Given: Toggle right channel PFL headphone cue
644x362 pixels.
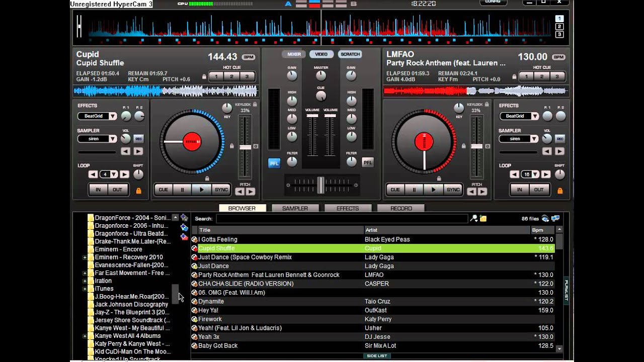Looking at the screenshot, I should (x=368, y=162).
